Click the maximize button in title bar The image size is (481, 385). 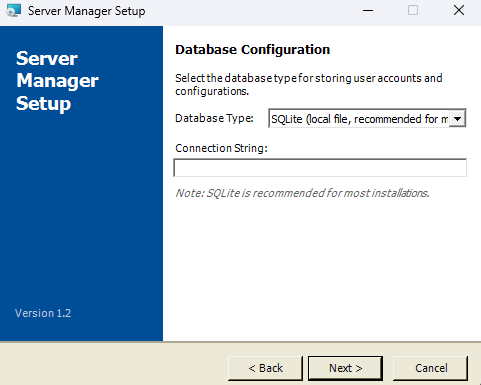pos(413,11)
